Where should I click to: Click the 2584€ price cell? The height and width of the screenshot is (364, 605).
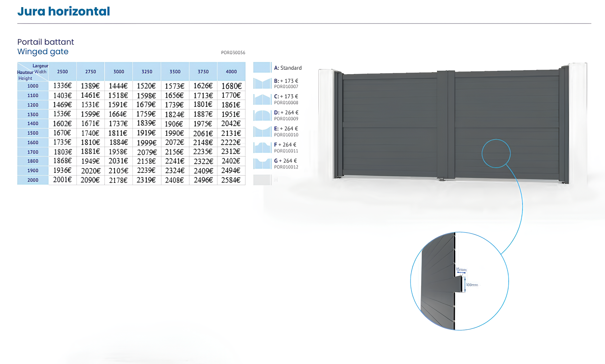[231, 180]
